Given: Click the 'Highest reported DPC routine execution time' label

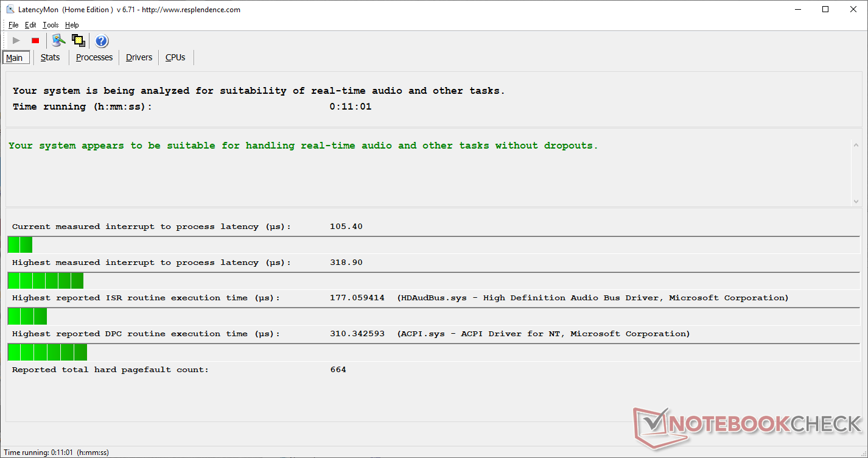Looking at the screenshot, I should coord(146,334).
